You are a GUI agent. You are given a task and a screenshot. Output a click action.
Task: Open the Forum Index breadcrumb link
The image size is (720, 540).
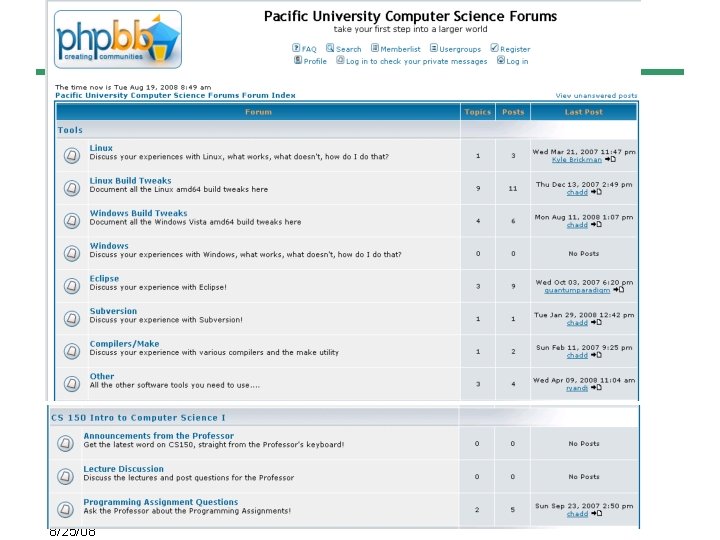(175, 96)
